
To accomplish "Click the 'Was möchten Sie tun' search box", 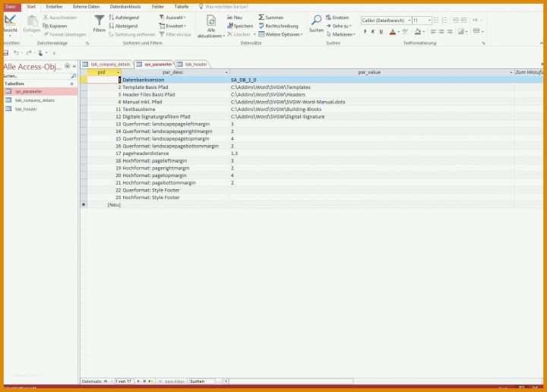I will pyautogui.click(x=226, y=7).
